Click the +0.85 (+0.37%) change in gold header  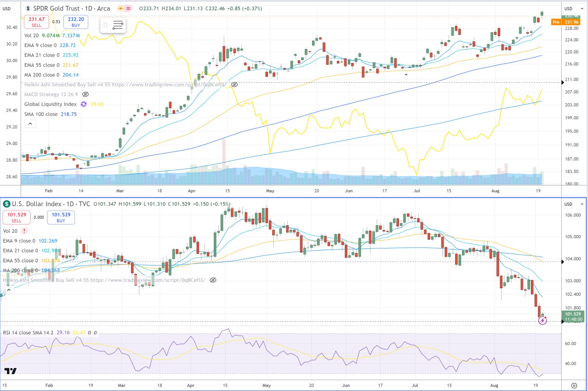pos(244,8)
